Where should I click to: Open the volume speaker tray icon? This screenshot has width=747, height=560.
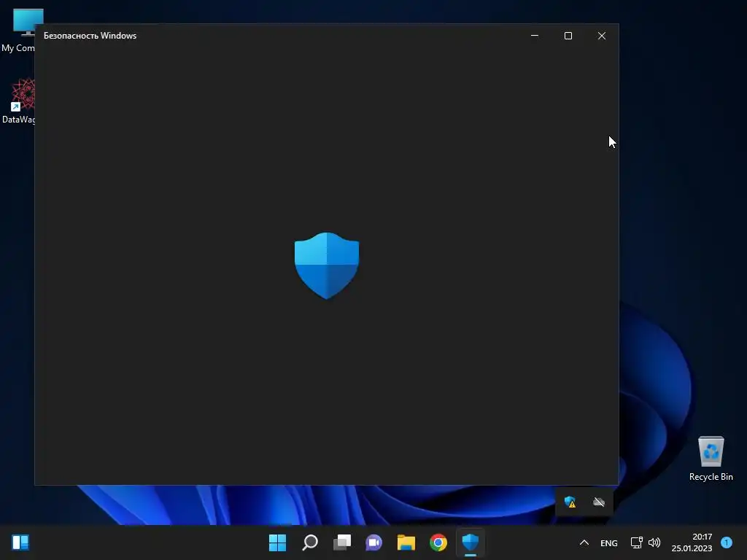point(654,542)
